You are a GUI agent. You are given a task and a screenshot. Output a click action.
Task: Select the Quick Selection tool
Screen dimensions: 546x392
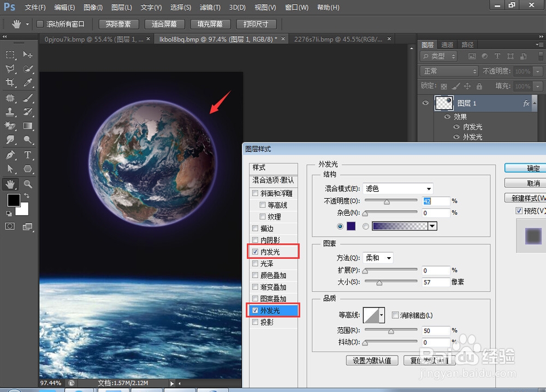point(27,69)
